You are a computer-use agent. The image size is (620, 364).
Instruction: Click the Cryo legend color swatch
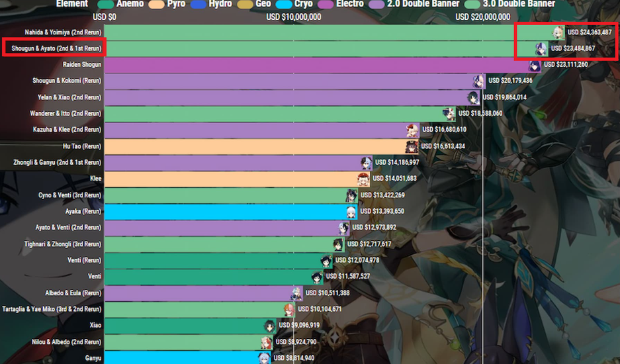(x=283, y=5)
